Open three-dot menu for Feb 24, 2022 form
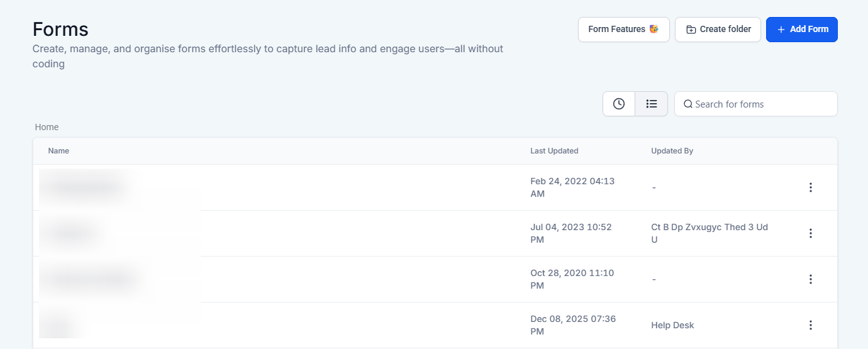This screenshot has height=349, width=868. [811, 187]
